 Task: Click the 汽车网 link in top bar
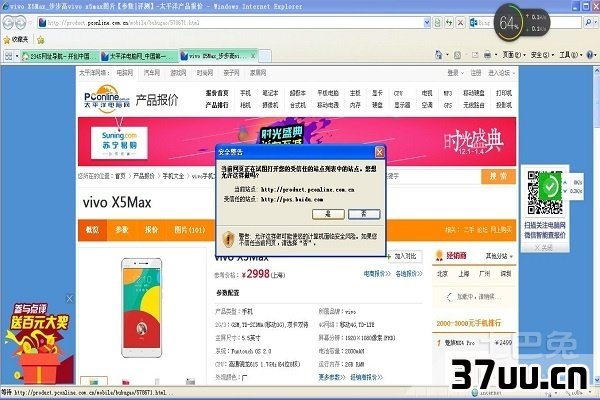[x=152, y=73]
